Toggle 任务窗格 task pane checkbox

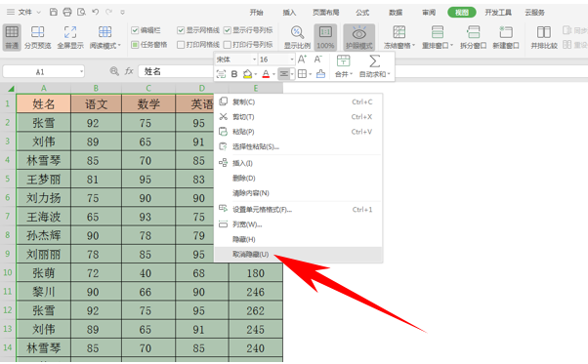(135, 45)
